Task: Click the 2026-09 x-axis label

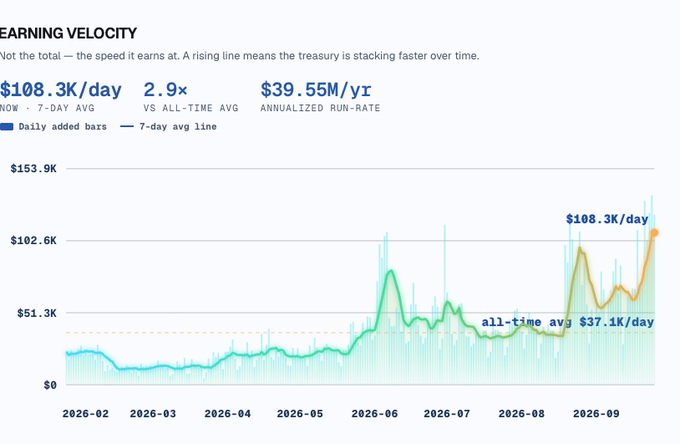Action: pyautogui.click(x=596, y=414)
